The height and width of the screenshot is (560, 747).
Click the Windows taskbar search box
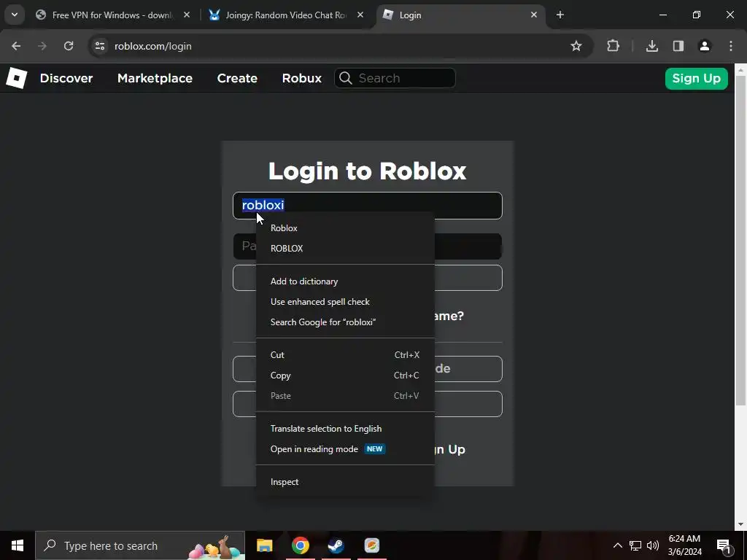click(x=140, y=545)
